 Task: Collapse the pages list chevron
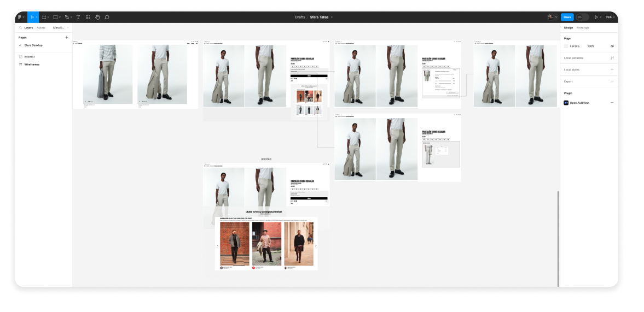click(x=68, y=27)
